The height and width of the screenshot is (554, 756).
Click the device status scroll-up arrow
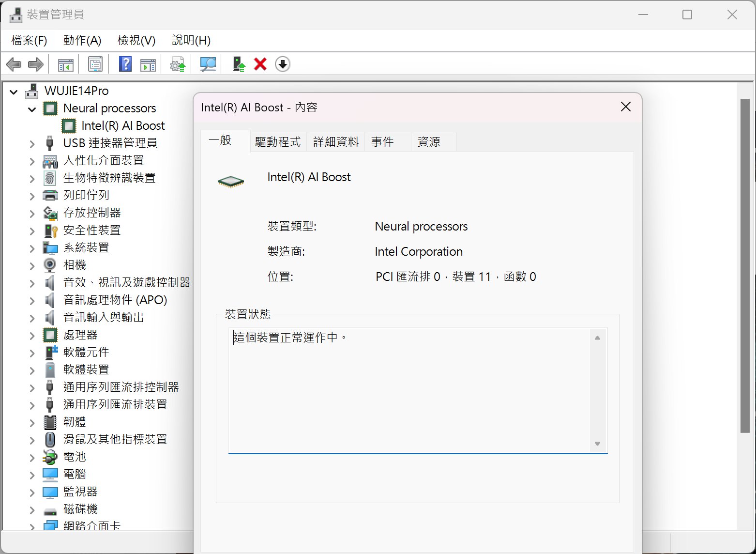[x=598, y=338]
